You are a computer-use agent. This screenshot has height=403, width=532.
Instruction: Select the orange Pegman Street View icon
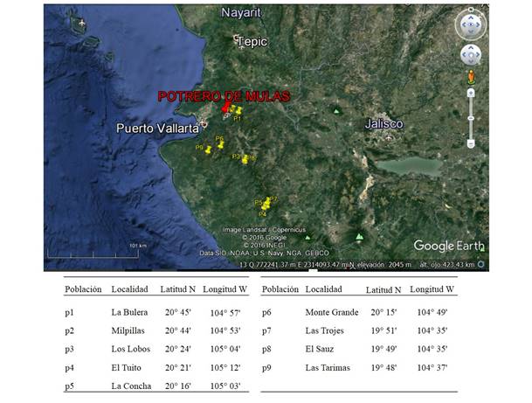[x=471, y=75]
